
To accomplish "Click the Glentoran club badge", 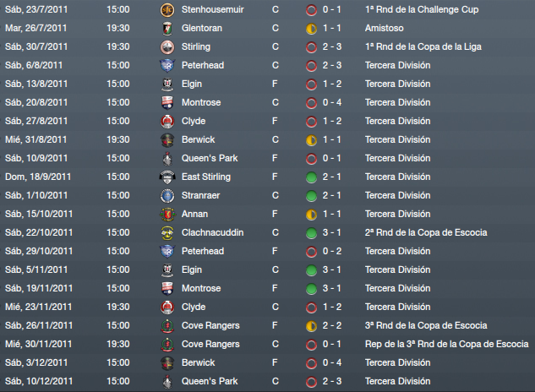I will (x=167, y=29).
